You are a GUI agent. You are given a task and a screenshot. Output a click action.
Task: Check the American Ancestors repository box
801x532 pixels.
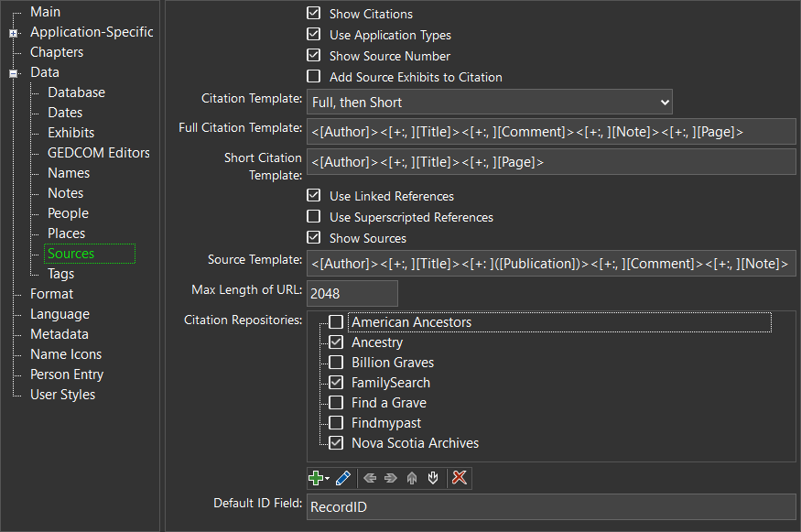point(336,322)
